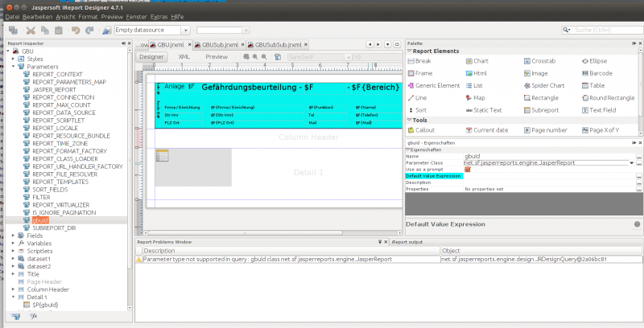Select the Subreport palette element
Screen dimensions: 644x328
pyautogui.click(x=542, y=110)
